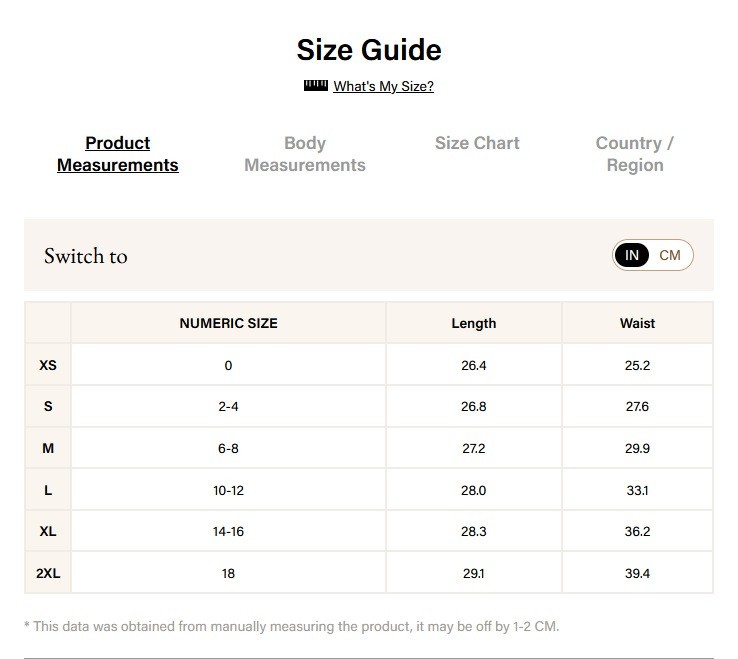The height and width of the screenshot is (659, 738).
Task: Select the Product Measurements tab
Action: (118, 154)
